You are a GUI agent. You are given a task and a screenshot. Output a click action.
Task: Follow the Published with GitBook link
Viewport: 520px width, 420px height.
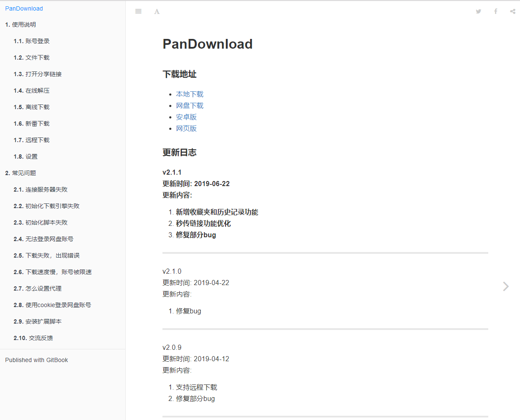tap(36, 360)
